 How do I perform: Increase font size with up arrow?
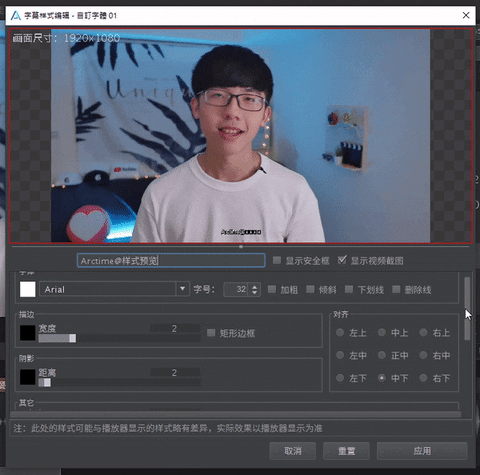[x=255, y=286]
